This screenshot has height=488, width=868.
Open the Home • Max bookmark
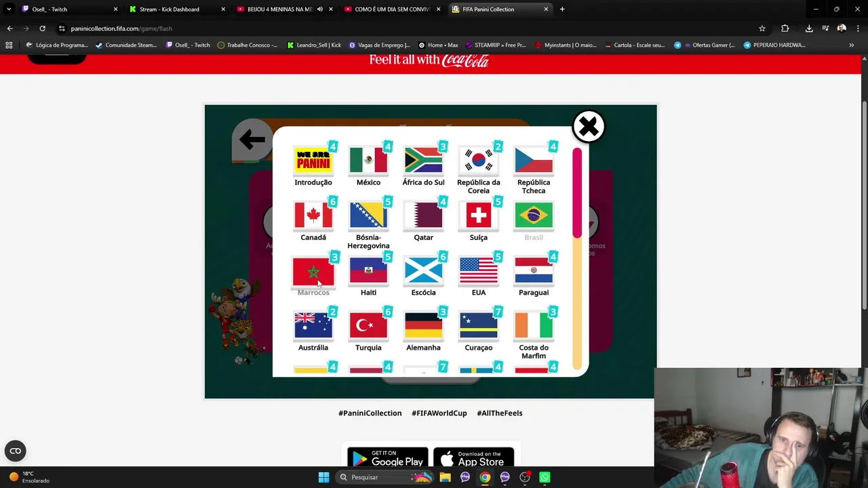point(437,45)
